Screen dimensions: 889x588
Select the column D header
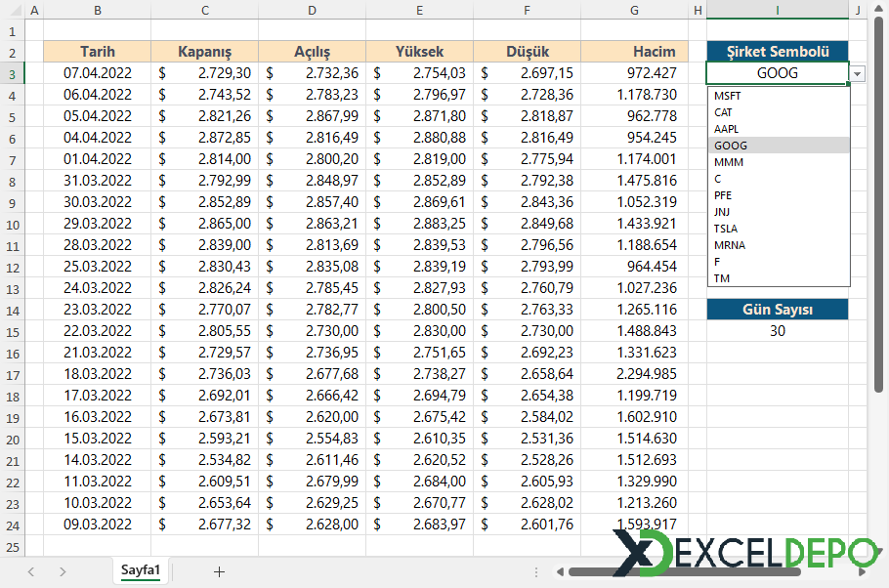pos(313,10)
